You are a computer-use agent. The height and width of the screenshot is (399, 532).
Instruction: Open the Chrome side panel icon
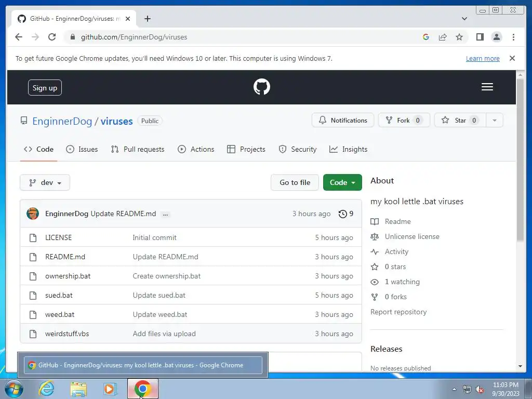click(480, 37)
